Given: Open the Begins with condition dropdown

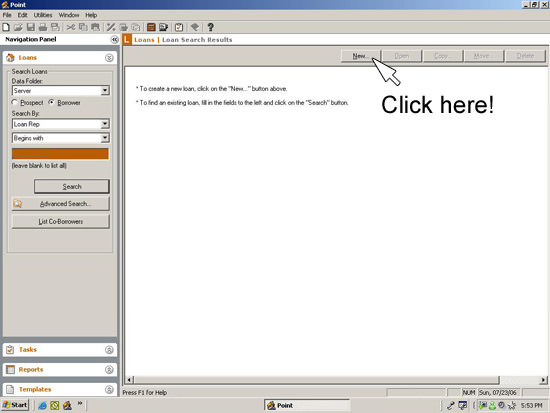Looking at the screenshot, I should (105, 138).
